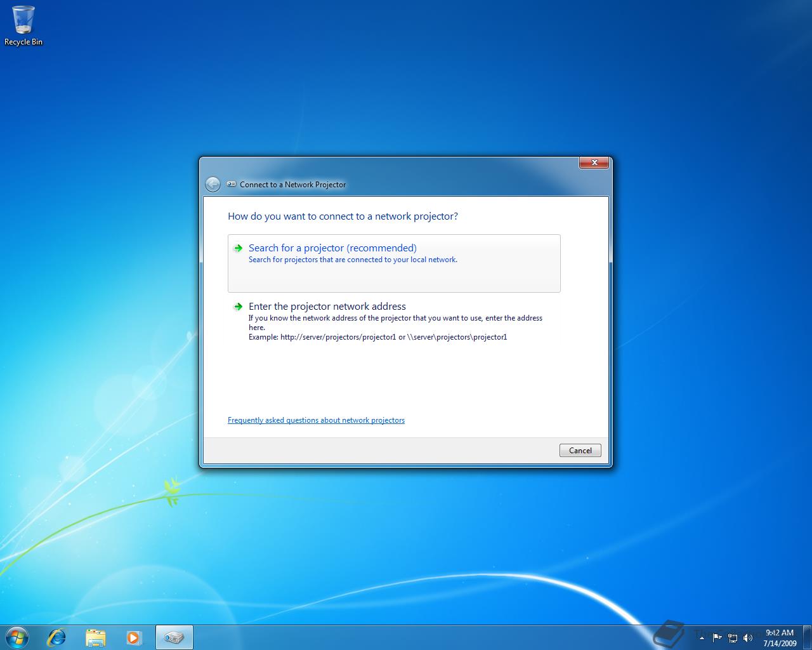
Task: Open the Recycle Bin on the desktop
Action: click(23, 26)
